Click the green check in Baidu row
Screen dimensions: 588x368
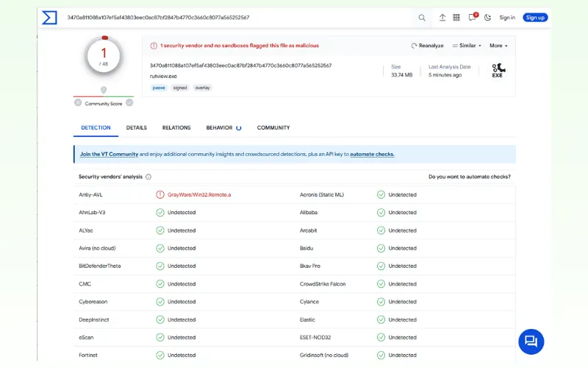[x=381, y=248]
